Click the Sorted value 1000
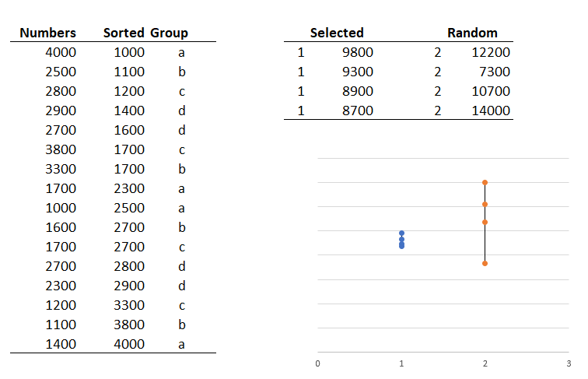Viewport: 588px width, 379px height. [x=129, y=53]
